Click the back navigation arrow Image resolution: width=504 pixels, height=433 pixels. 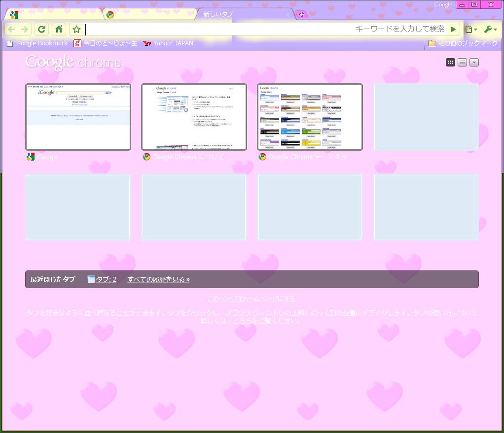coord(11,30)
